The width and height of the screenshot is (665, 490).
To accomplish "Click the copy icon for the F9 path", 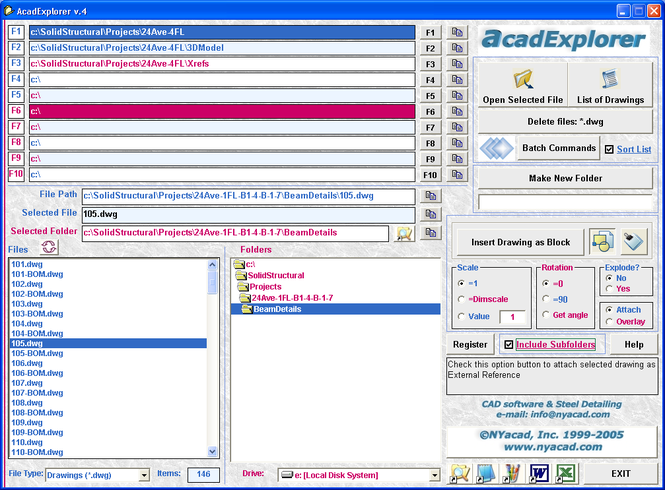I will [x=457, y=159].
